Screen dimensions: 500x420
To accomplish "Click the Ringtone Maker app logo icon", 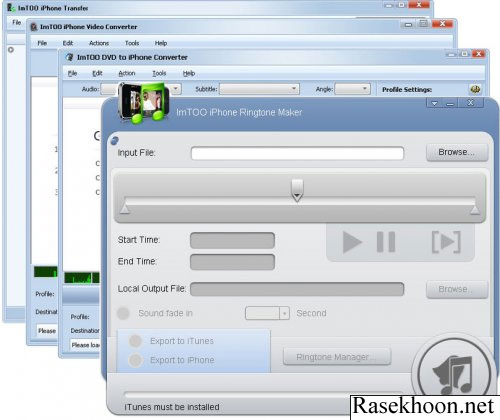I will click(143, 103).
